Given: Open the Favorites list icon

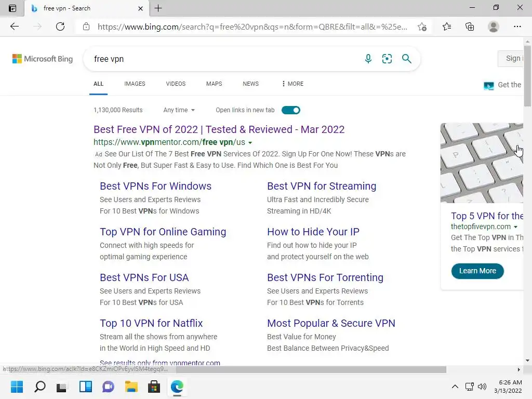Looking at the screenshot, I should click(447, 26).
